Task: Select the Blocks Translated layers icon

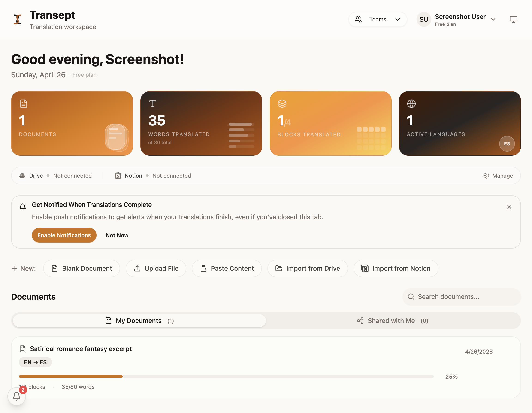Action: (282, 103)
